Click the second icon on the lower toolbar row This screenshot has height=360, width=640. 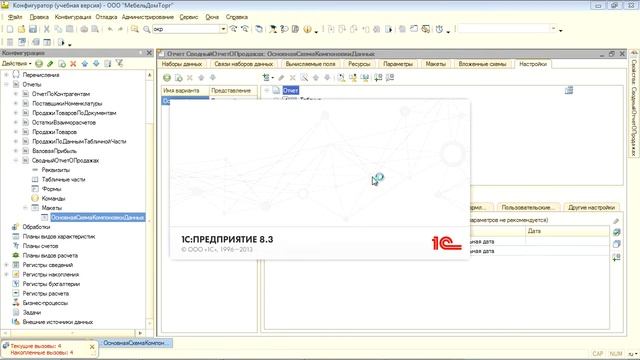coord(22,42)
